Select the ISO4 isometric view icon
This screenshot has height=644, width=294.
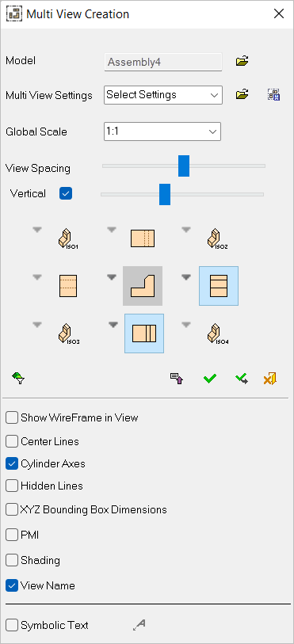[x=218, y=333]
